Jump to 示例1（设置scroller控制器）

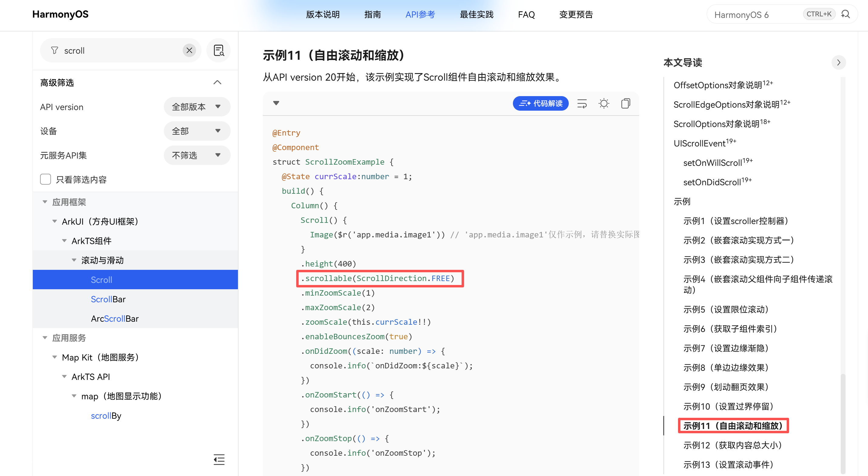[736, 221]
